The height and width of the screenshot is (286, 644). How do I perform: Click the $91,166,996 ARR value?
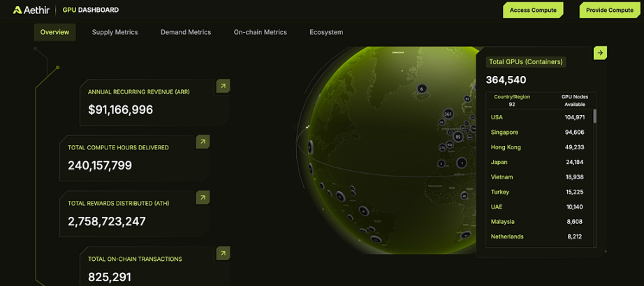coord(120,110)
